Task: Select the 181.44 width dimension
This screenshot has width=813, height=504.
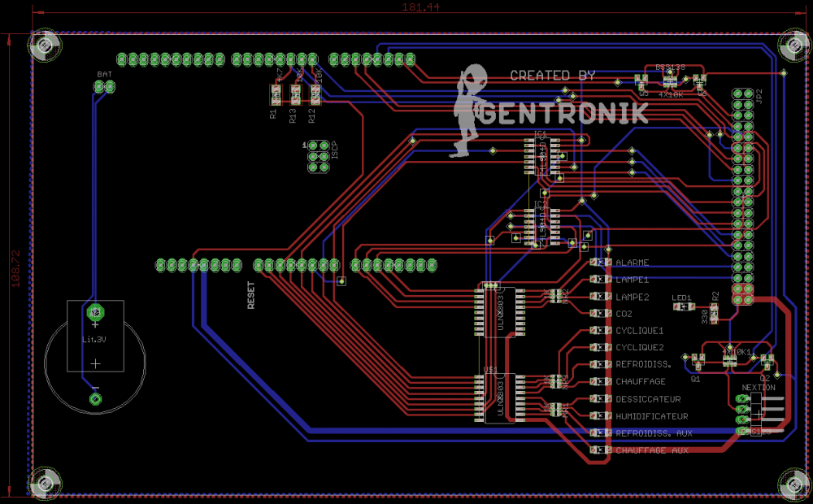Action: [420, 7]
